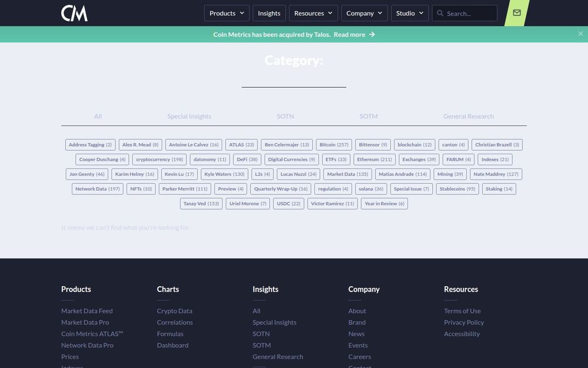This screenshot has height=368, width=588.
Task: Switch to the SOTN tab
Action: click(285, 117)
